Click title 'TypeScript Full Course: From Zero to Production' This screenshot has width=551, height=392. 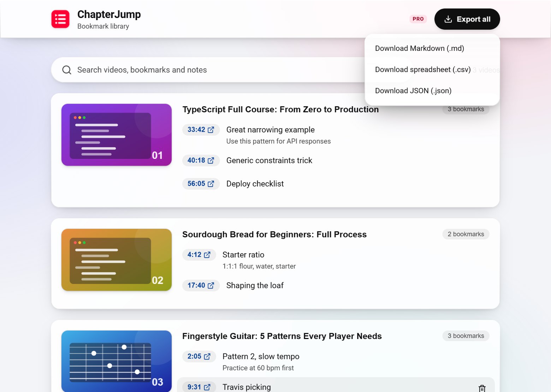tap(280, 109)
